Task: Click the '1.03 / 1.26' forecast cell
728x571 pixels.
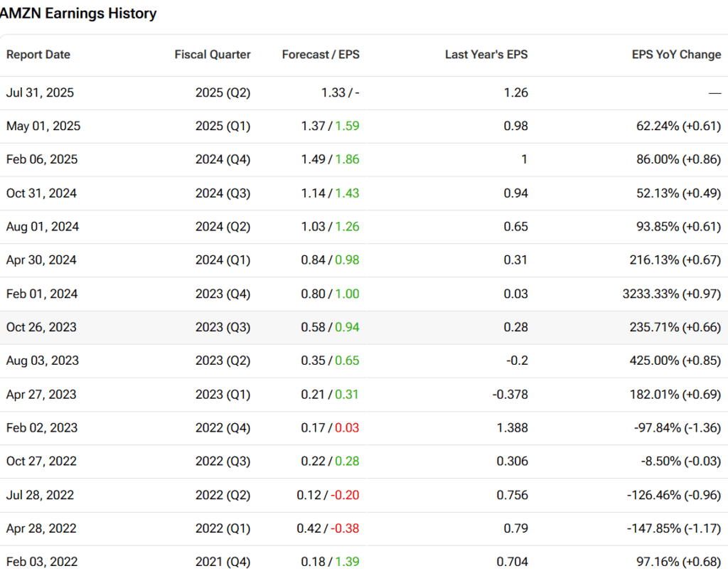Action: [330, 227]
